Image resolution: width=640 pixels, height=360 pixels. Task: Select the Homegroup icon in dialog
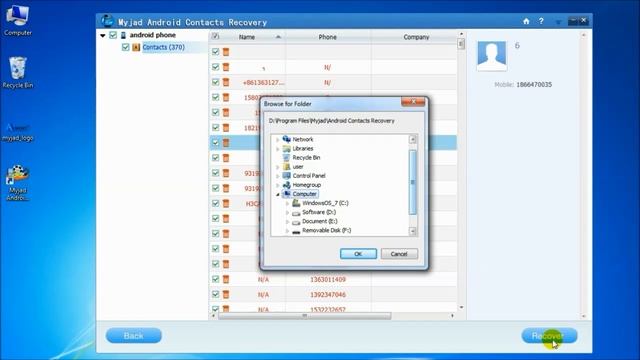point(287,185)
